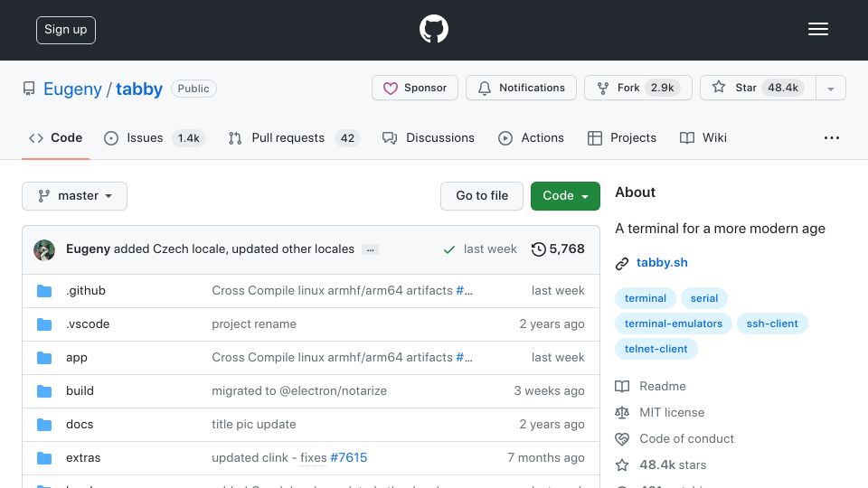Click the .vscode folder icon
Screen dimensions: 868x488
pyautogui.click(x=44, y=324)
